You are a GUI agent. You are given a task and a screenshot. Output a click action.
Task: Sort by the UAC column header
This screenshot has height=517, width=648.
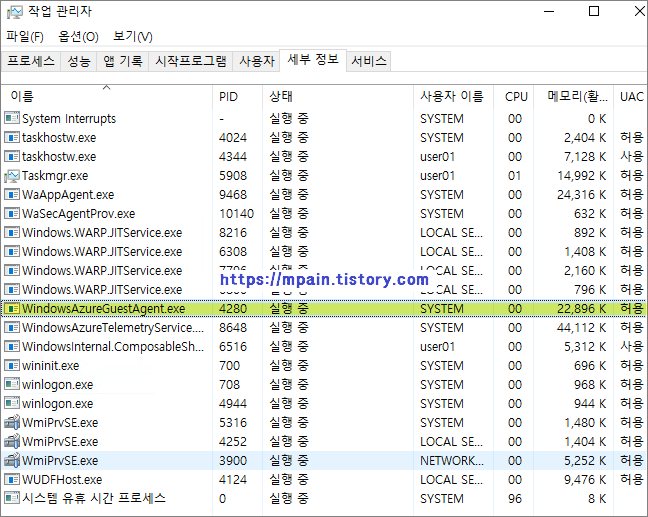point(631,97)
